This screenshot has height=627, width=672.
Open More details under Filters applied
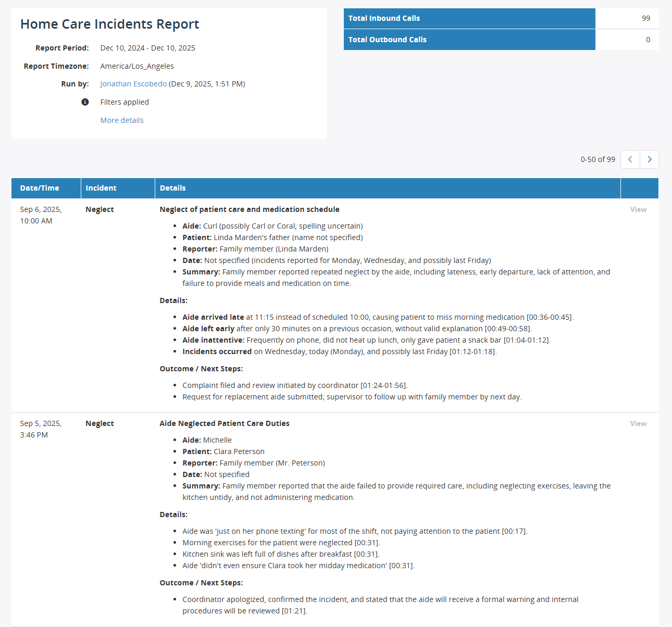click(x=121, y=120)
